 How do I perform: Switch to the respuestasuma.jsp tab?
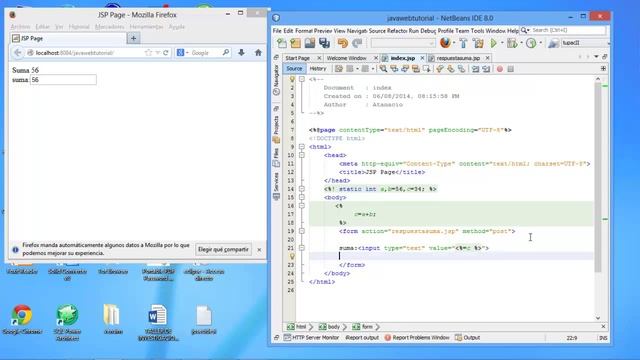tap(458, 58)
